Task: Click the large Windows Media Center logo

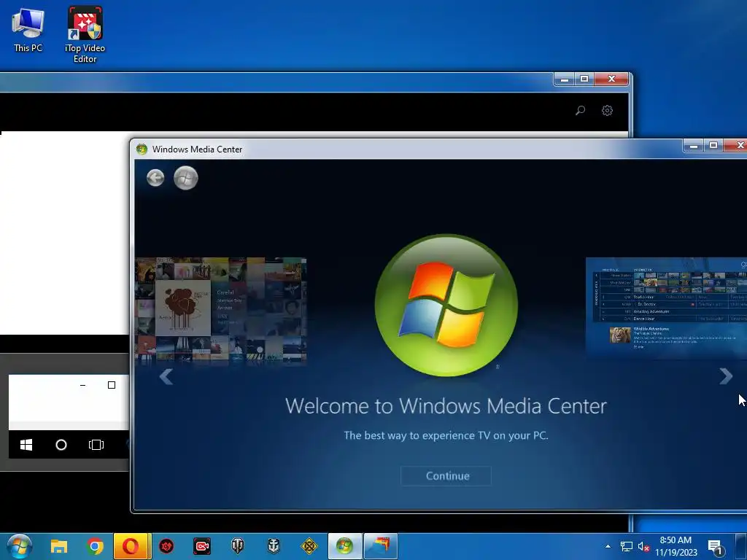Action: coord(446,306)
